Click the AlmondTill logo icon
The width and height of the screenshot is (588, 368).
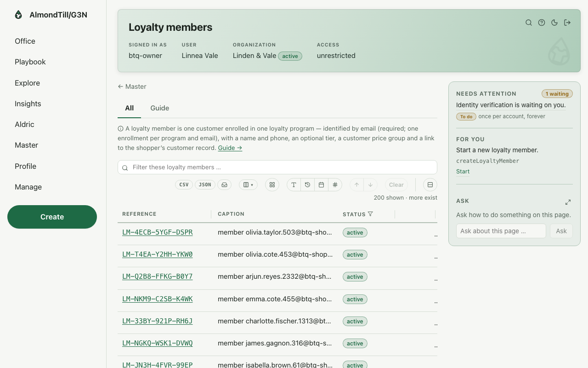pos(18,15)
